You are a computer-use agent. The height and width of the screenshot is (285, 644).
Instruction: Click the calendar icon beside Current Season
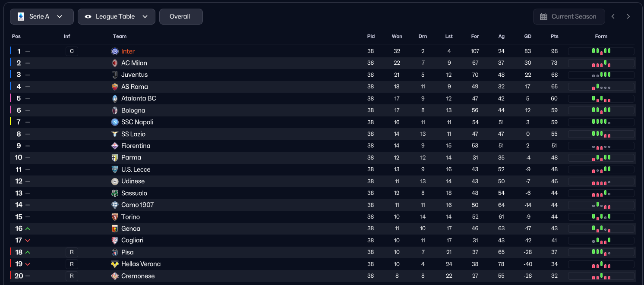pyautogui.click(x=543, y=17)
